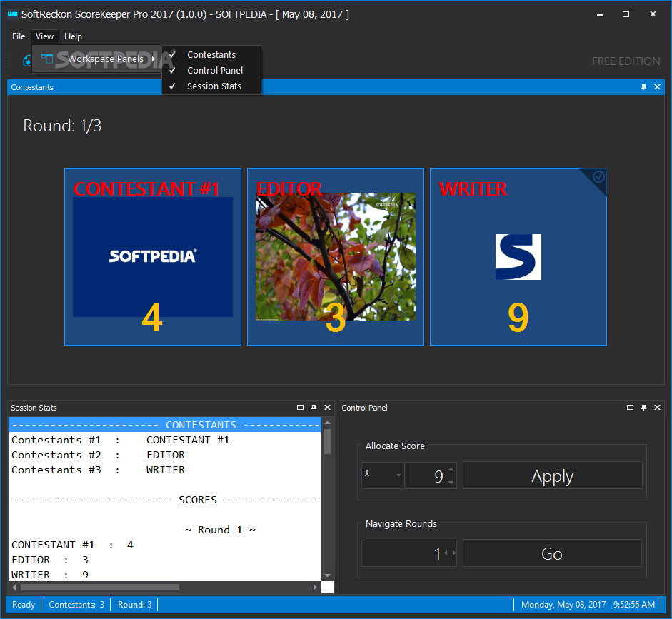Open the Help menu
The height and width of the screenshot is (619, 672).
click(x=73, y=36)
